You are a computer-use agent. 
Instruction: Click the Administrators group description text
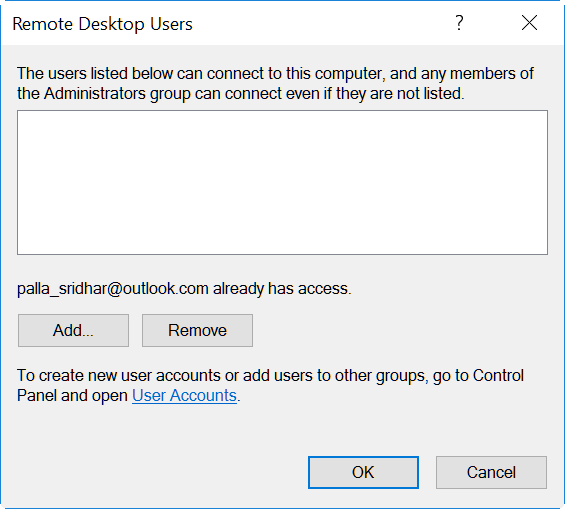[276, 84]
